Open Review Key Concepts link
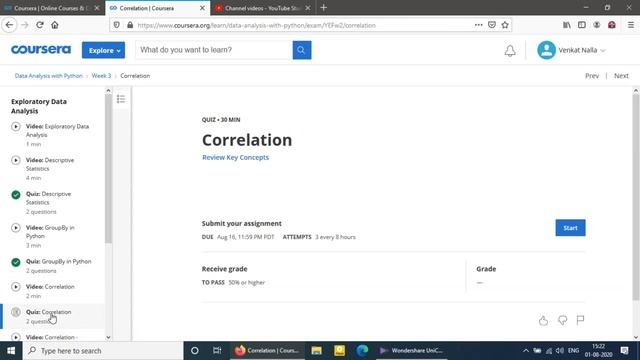The width and height of the screenshot is (640, 360). (x=236, y=158)
